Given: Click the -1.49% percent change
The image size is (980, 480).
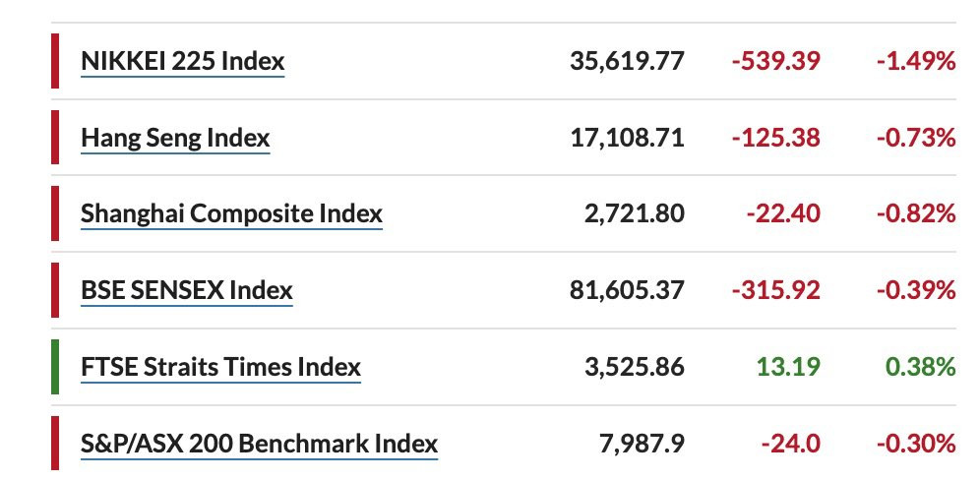Looking at the screenshot, I should click(x=916, y=61).
